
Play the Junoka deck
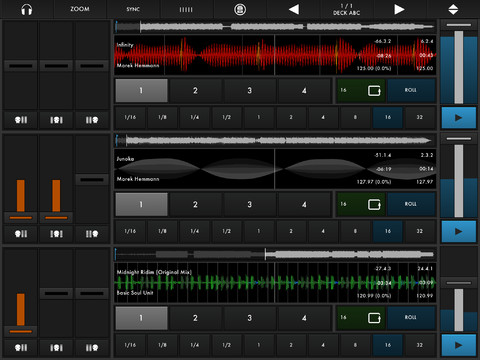(459, 231)
